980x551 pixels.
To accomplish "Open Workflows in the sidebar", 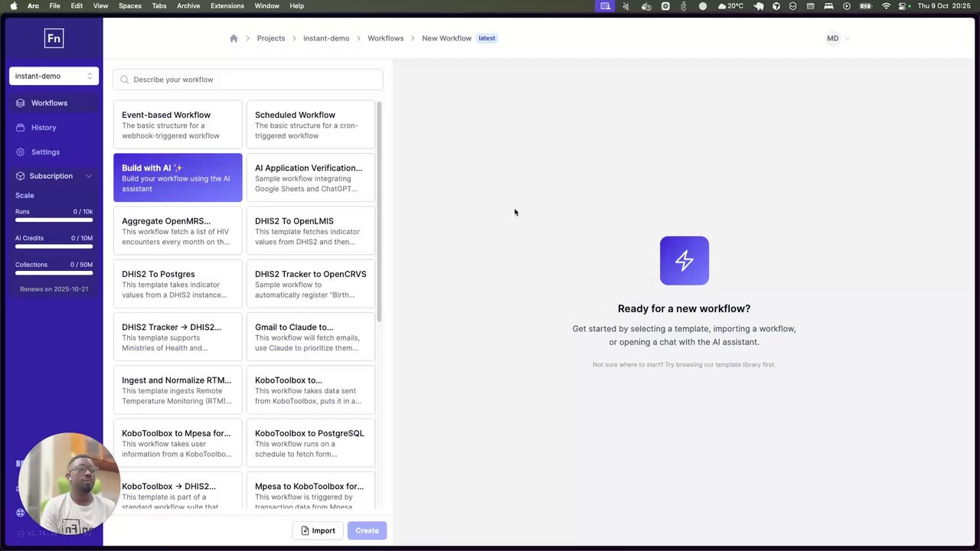I will [x=54, y=103].
